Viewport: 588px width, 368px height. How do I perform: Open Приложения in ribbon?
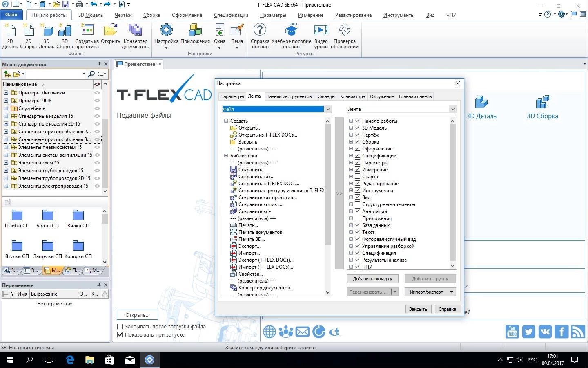[195, 34]
